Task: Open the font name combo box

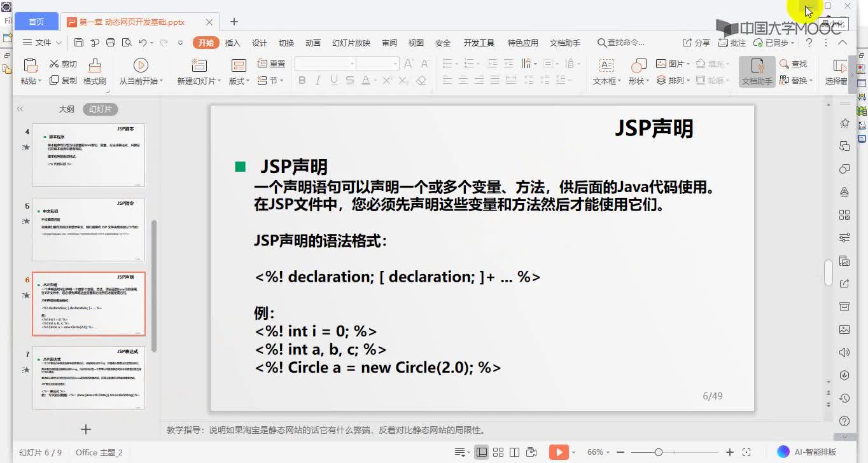Action: click(325, 64)
